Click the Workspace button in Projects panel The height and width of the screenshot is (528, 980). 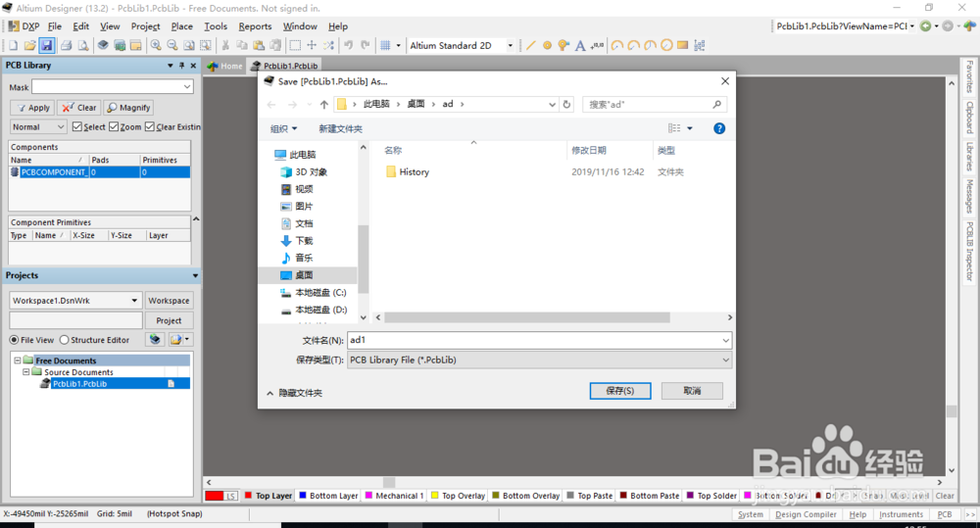169,301
